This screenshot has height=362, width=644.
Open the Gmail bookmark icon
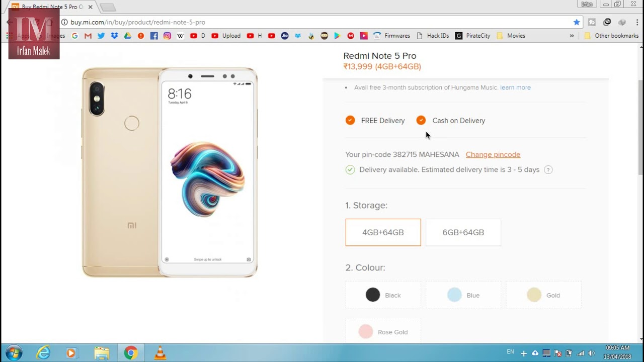tap(88, 36)
